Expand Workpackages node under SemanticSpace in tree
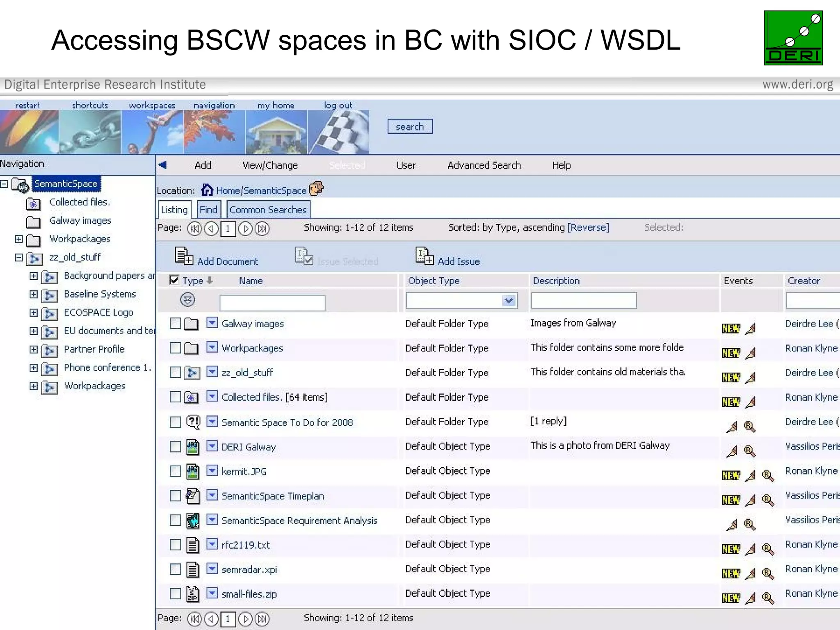 pyautogui.click(x=19, y=239)
